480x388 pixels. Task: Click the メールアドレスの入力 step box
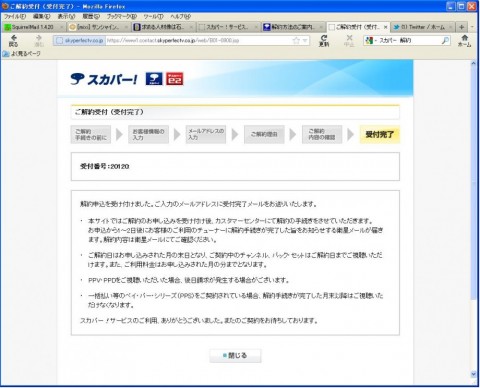pos(206,135)
